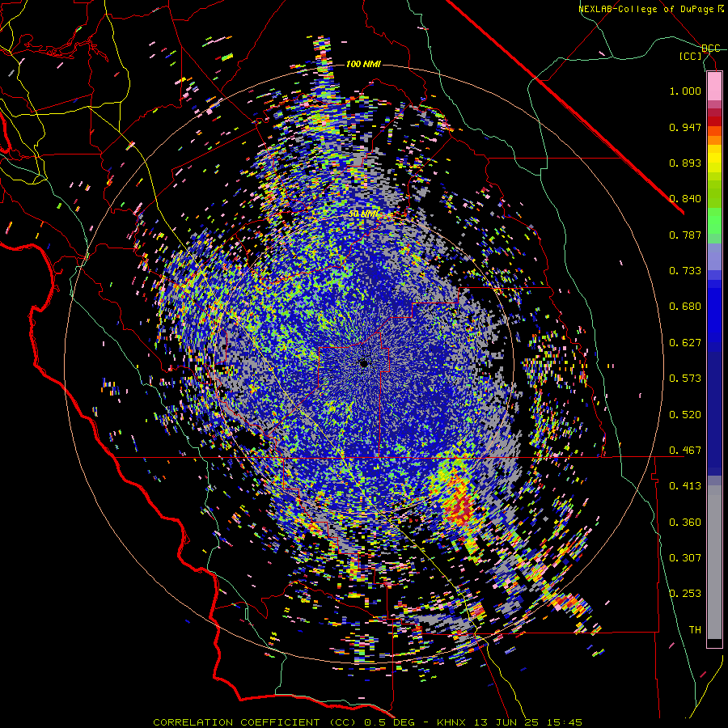This screenshot has height=728, width=728.
Task: Pick the yellow segment of the color bar
Action: point(714,159)
